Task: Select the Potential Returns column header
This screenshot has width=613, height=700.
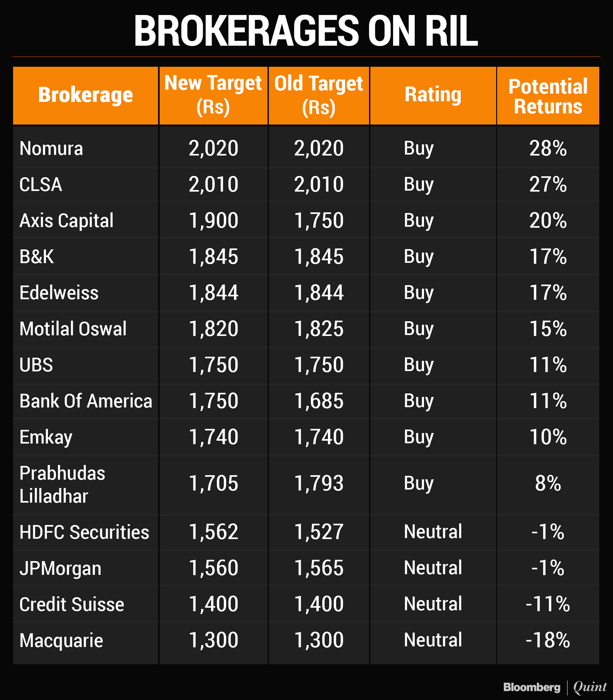Action: pyautogui.click(x=548, y=96)
